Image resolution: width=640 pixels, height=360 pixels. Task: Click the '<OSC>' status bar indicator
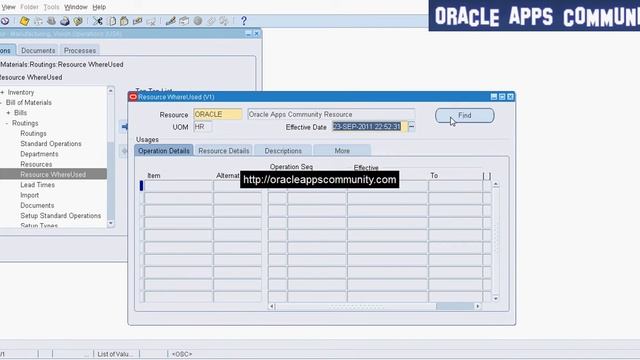coord(182,354)
